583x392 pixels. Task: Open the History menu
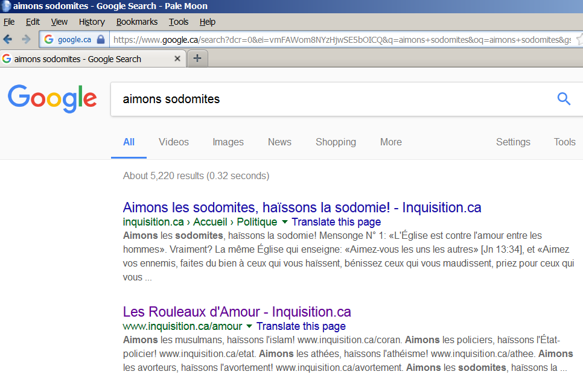91,21
